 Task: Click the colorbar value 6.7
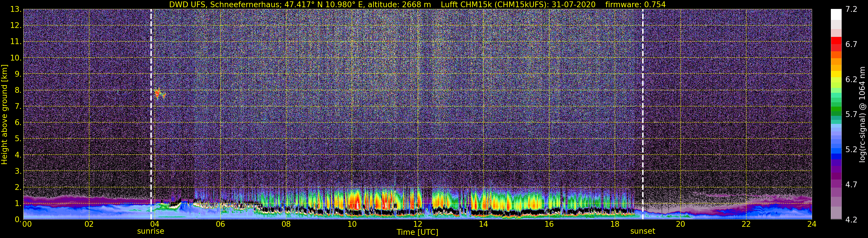click(851, 44)
